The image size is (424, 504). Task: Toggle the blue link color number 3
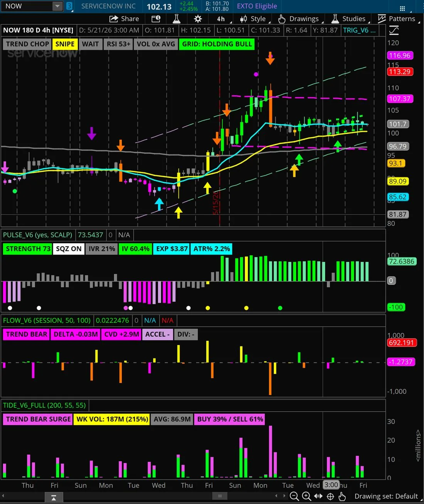point(69,6)
